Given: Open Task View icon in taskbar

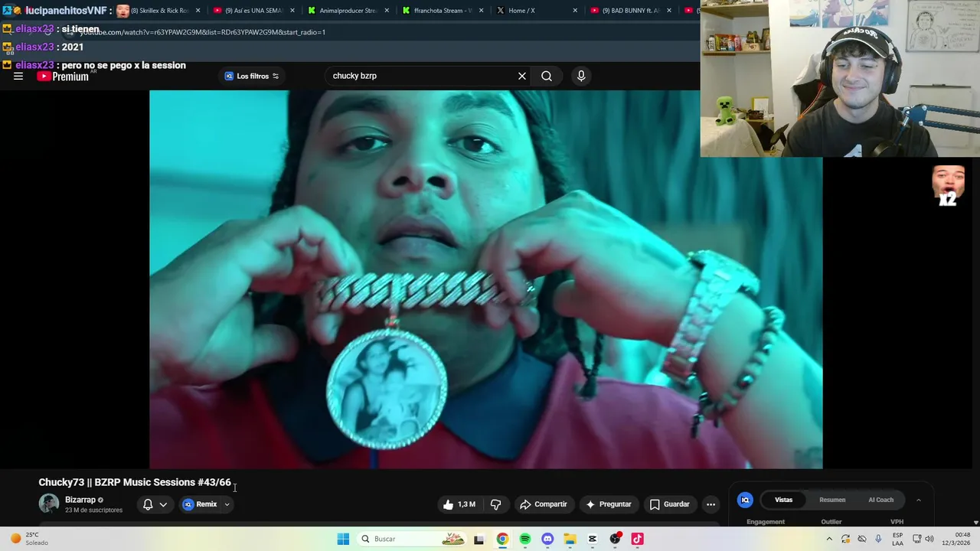Looking at the screenshot, I should 479,539.
